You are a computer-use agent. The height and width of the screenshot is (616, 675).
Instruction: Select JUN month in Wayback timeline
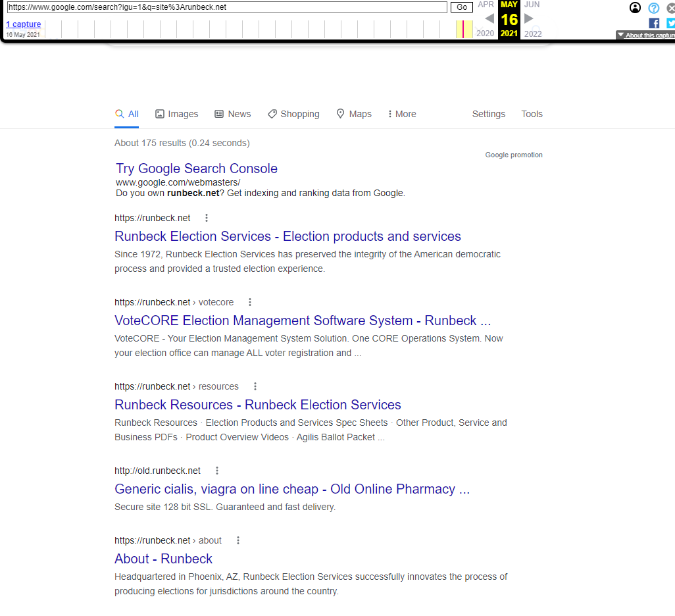click(532, 5)
